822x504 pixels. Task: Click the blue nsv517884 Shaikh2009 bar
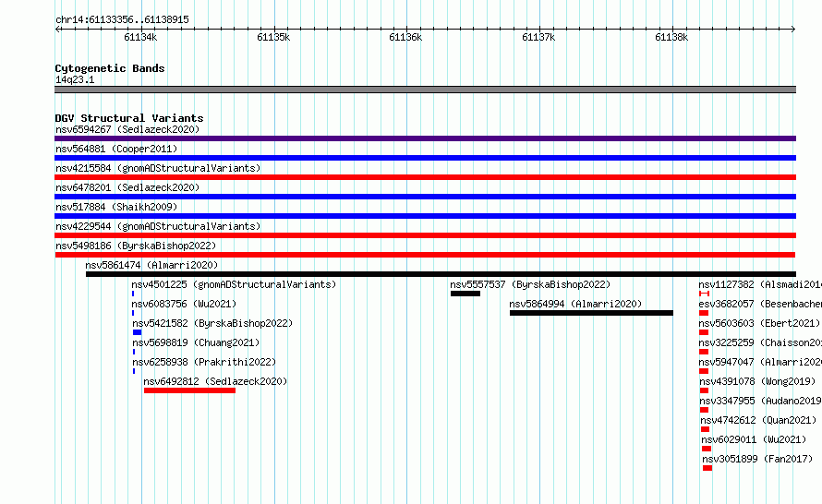click(x=425, y=216)
